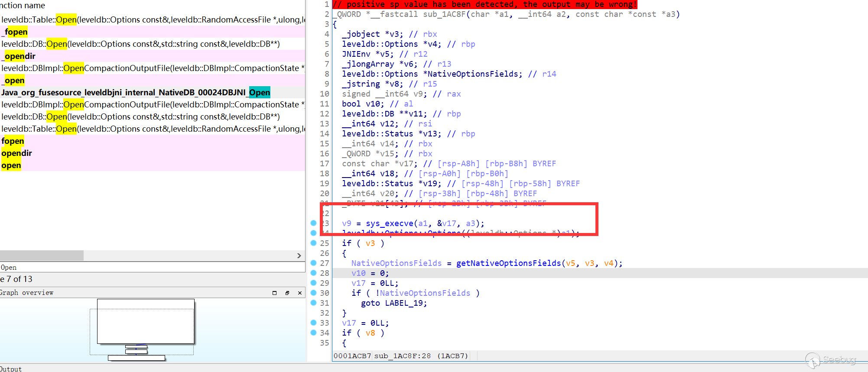This screenshot has width=868, height=372.
Task: Click the '_jstring *v8' declaration
Action: [372, 84]
